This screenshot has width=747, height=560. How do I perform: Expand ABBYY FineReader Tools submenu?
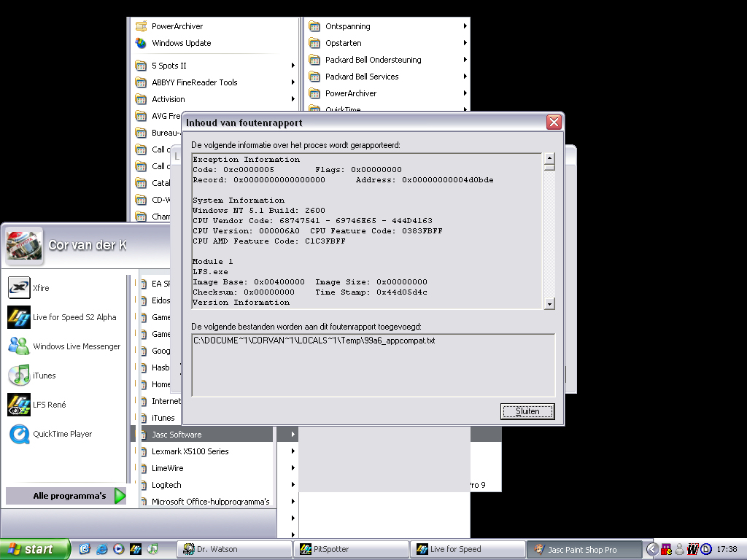click(x=214, y=82)
